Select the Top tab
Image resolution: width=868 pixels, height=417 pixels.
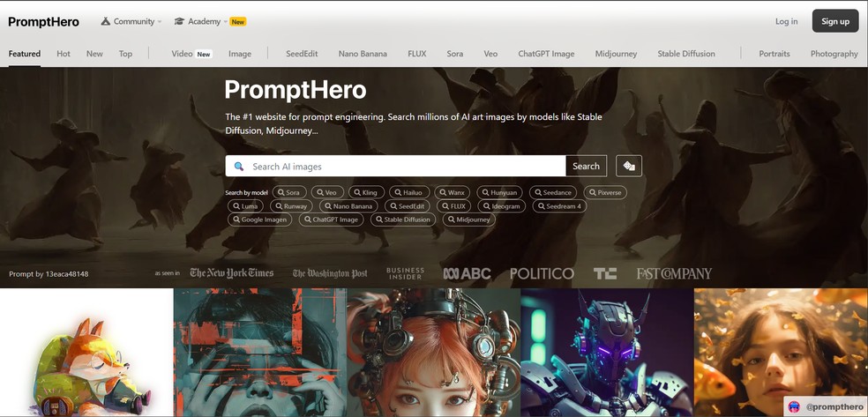point(125,54)
